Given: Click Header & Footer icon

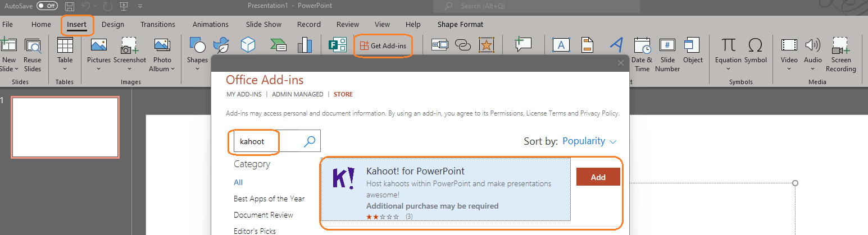Looking at the screenshot, I should (588, 45).
